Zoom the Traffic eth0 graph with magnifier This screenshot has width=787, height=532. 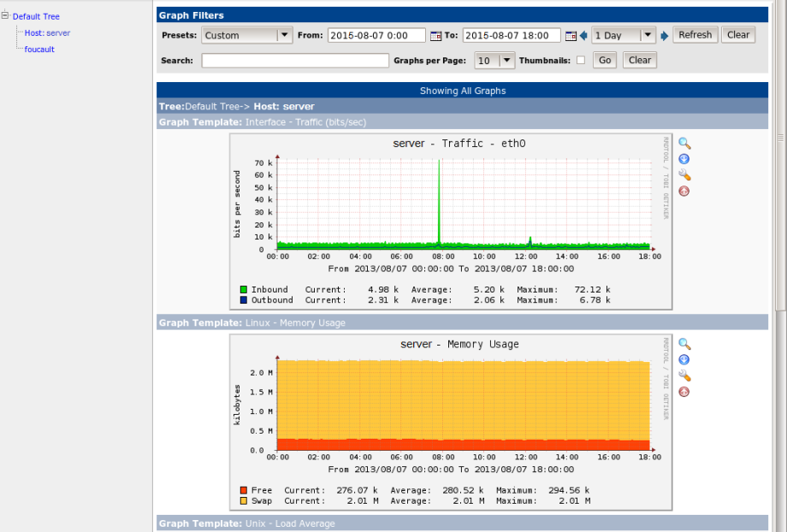684,144
